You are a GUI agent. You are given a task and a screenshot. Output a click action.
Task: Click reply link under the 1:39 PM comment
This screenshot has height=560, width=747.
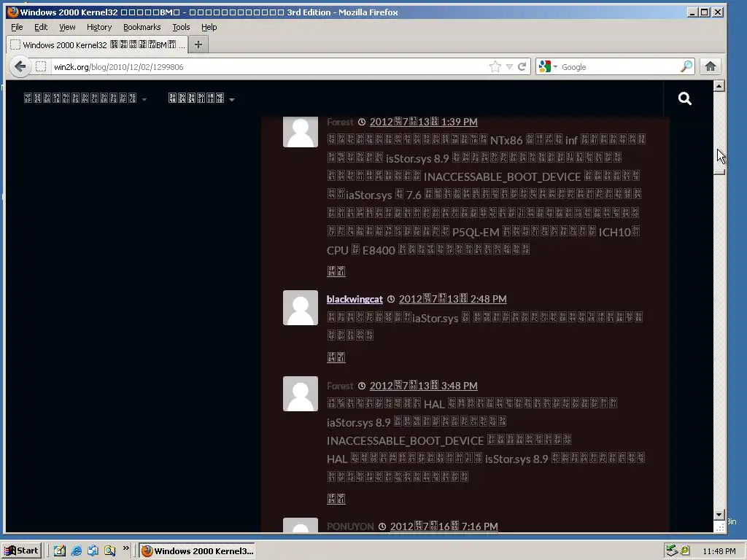[x=336, y=271]
